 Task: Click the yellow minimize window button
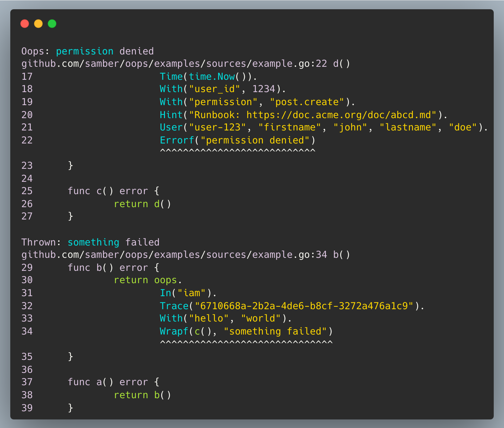38,24
